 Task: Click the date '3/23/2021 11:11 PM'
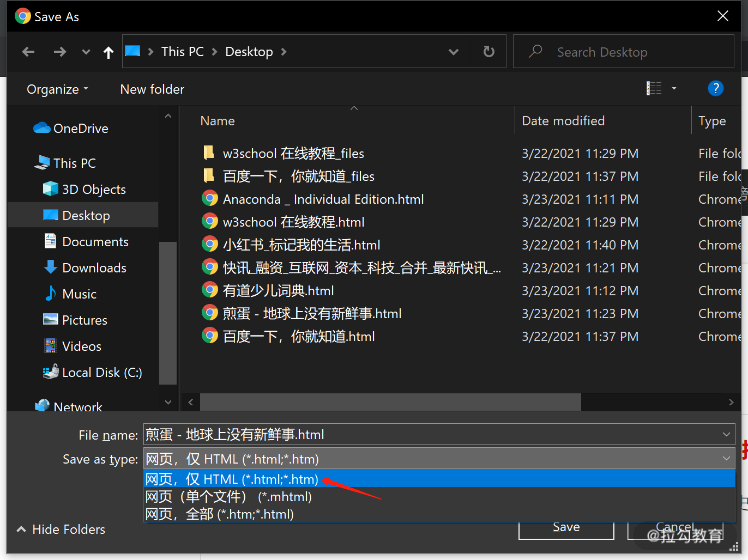coord(580,199)
